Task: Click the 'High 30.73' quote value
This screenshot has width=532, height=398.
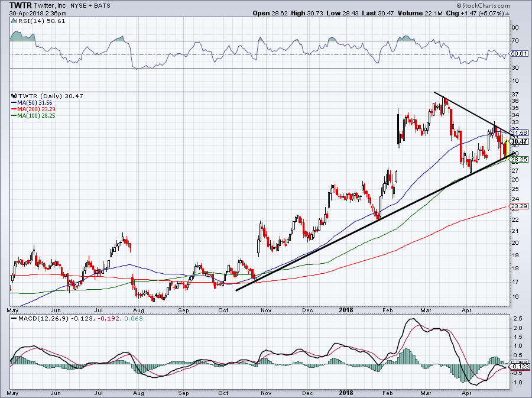Action: pyautogui.click(x=307, y=14)
